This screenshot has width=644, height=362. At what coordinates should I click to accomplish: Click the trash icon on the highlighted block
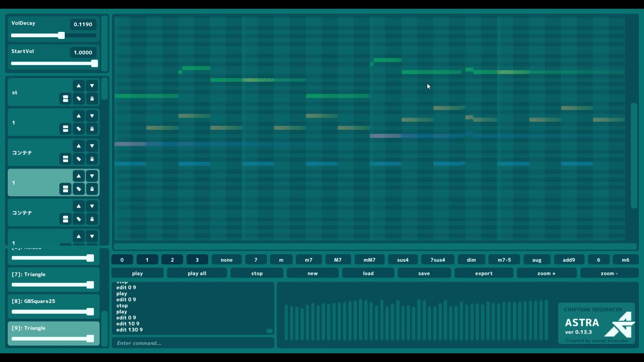pos(92,189)
